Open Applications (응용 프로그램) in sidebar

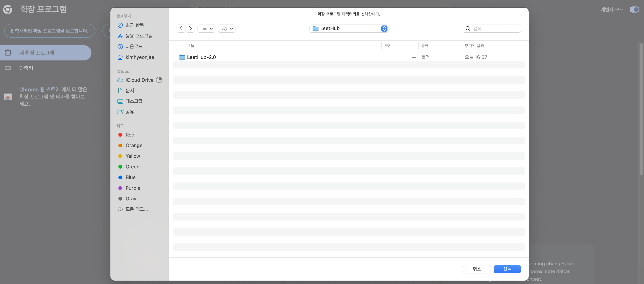(x=139, y=36)
